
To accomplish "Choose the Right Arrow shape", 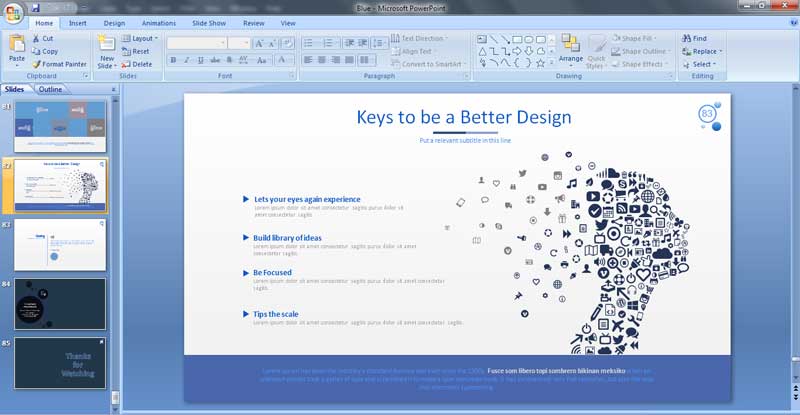I will tap(517, 51).
